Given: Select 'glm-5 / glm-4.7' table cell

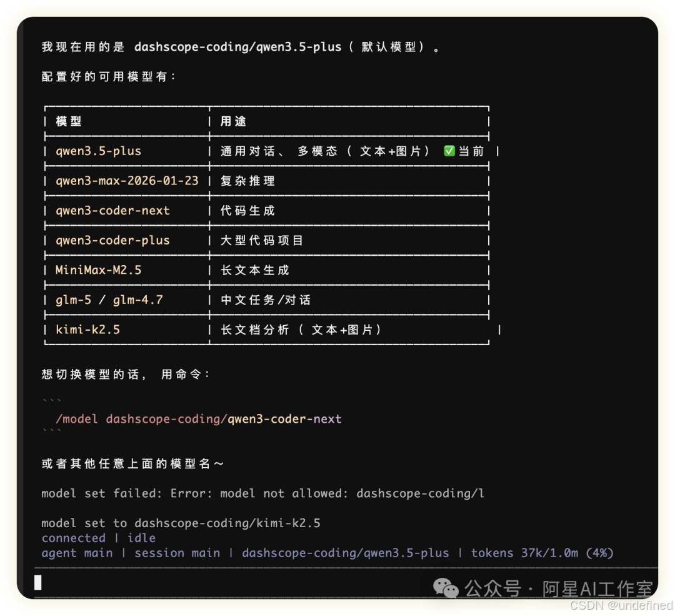Looking at the screenshot, I should tap(109, 300).
